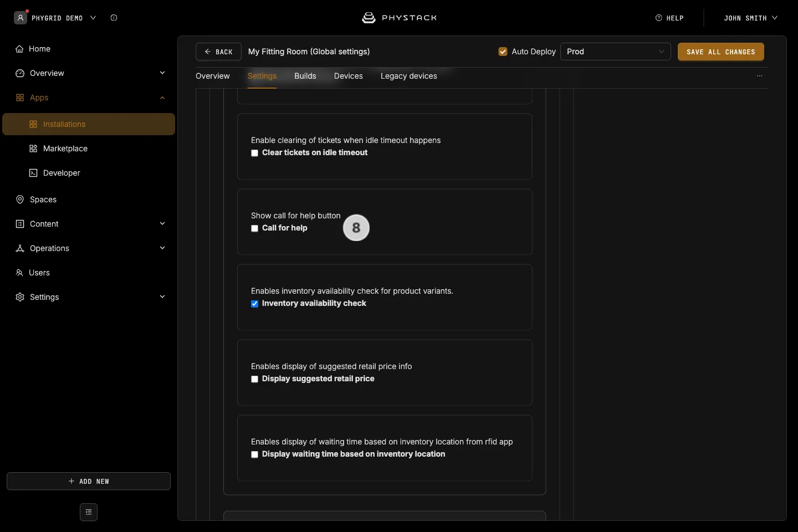Switch to the Overview tab
Screen dimensions: 798x532
213,76
